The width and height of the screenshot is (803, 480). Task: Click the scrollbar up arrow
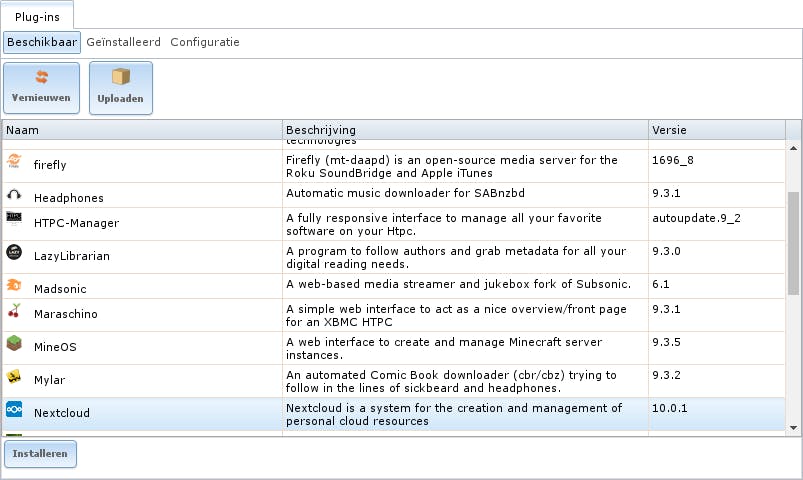point(794,148)
